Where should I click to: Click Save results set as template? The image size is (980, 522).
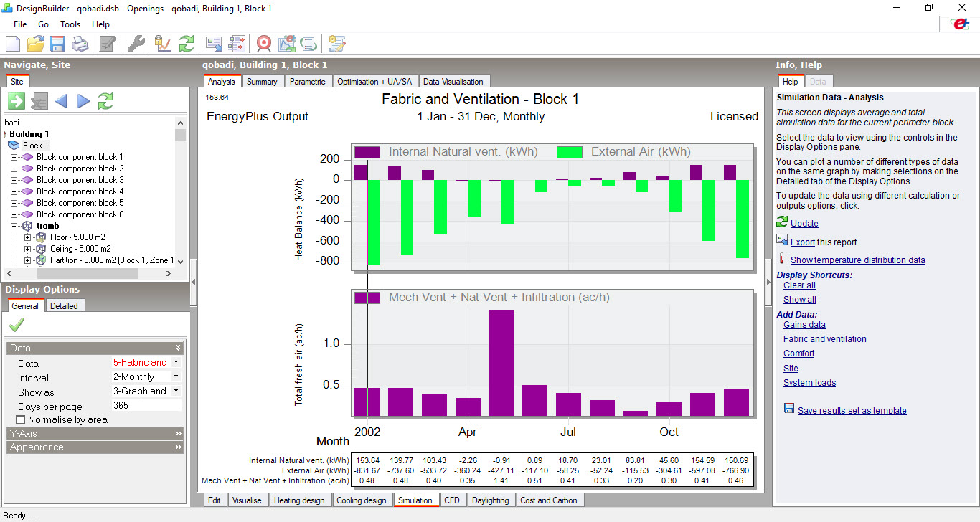(x=852, y=411)
